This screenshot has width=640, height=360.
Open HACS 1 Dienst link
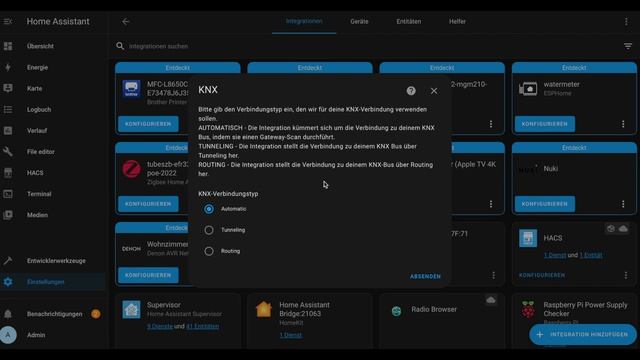555,255
